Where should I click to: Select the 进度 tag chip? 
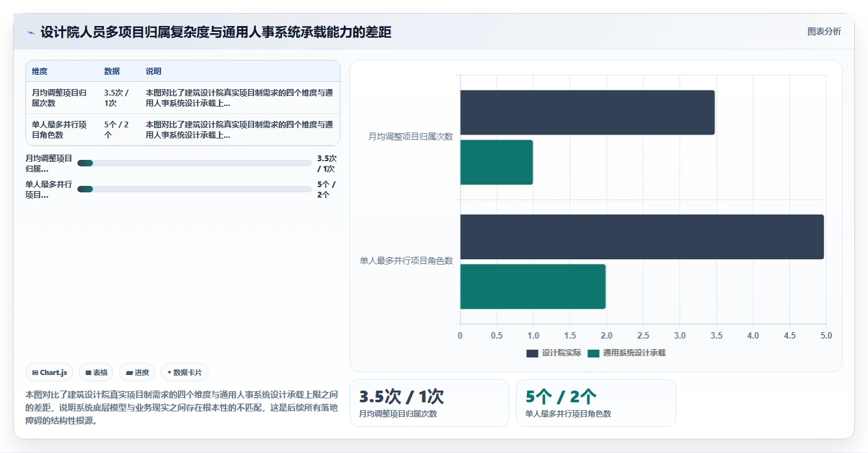tap(137, 372)
